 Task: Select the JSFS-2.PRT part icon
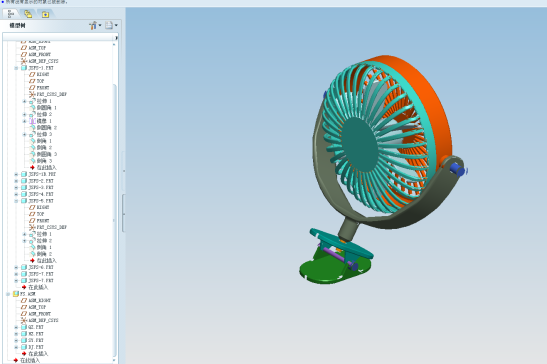click(x=24, y=181)
